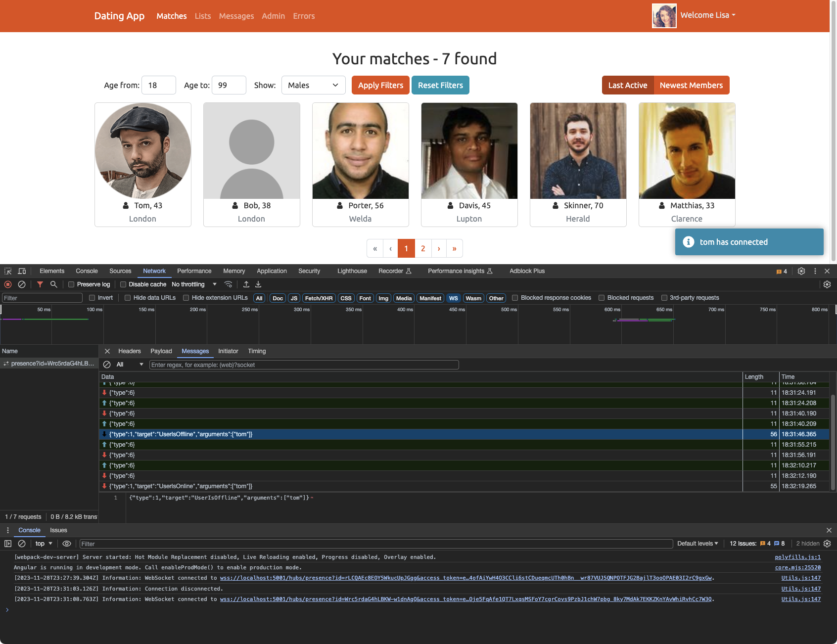Check Hide data URLs
Viewport: 837px width, 644px height.
point(128,298)
